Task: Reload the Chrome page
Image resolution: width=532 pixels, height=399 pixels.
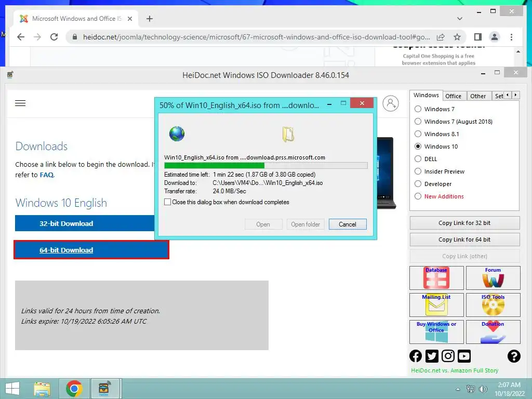Action: coord(54,37)
